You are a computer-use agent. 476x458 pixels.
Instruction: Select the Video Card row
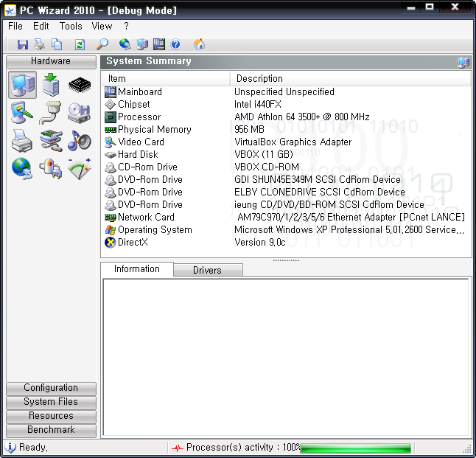click(287, 142)
